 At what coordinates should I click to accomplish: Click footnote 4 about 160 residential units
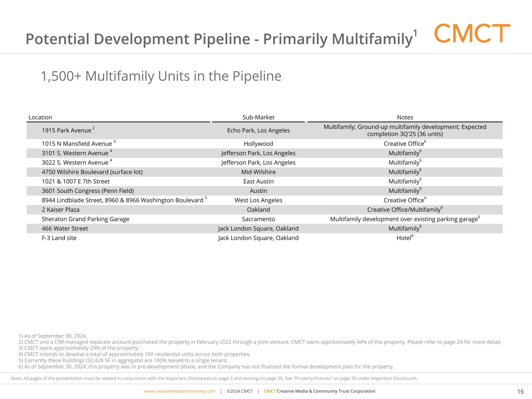(x=134, y=354)
